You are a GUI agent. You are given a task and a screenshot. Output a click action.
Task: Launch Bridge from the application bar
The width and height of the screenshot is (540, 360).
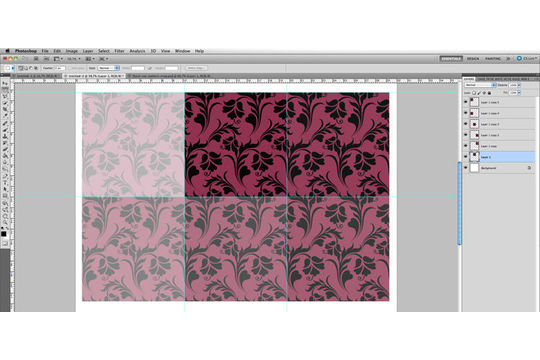36,59
